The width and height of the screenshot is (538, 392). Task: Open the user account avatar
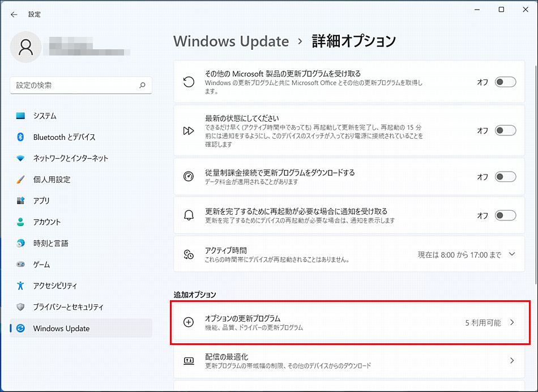pos(25,47)
